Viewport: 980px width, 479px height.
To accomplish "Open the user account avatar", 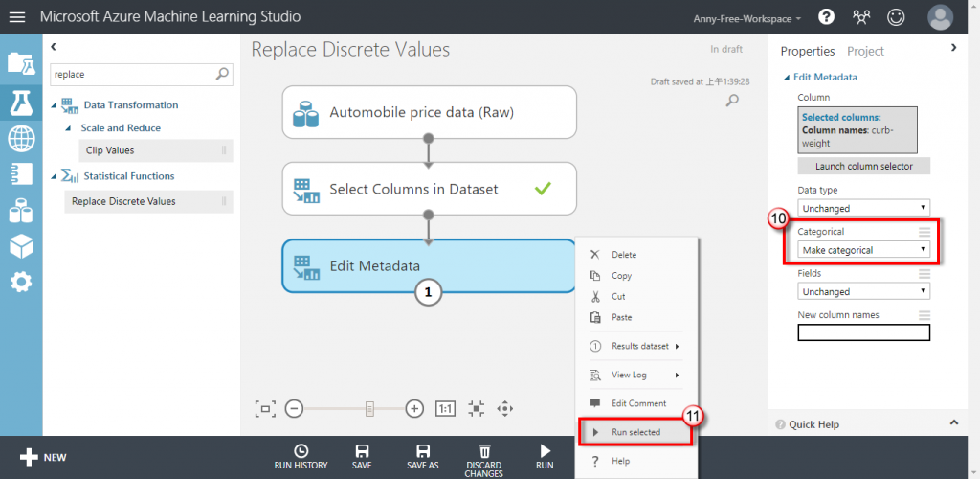I will [941, 17].
